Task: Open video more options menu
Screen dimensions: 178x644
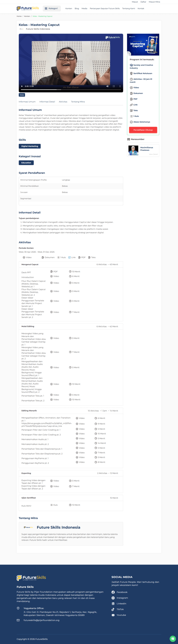Action: point(120,86)
